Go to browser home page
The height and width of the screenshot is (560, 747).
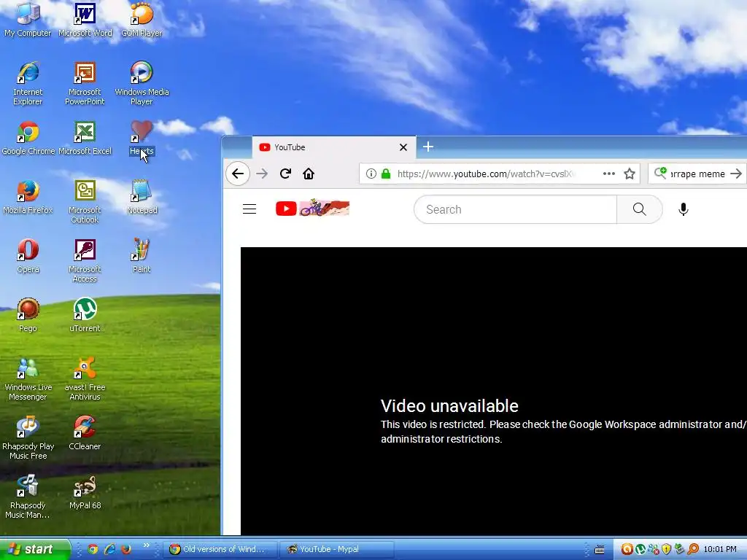(x=309, y=174)
